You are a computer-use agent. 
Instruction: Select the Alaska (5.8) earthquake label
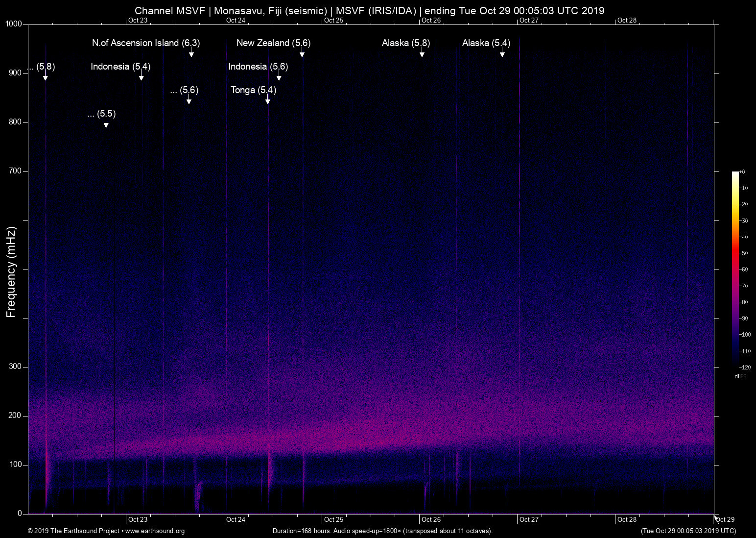(405, 43)
